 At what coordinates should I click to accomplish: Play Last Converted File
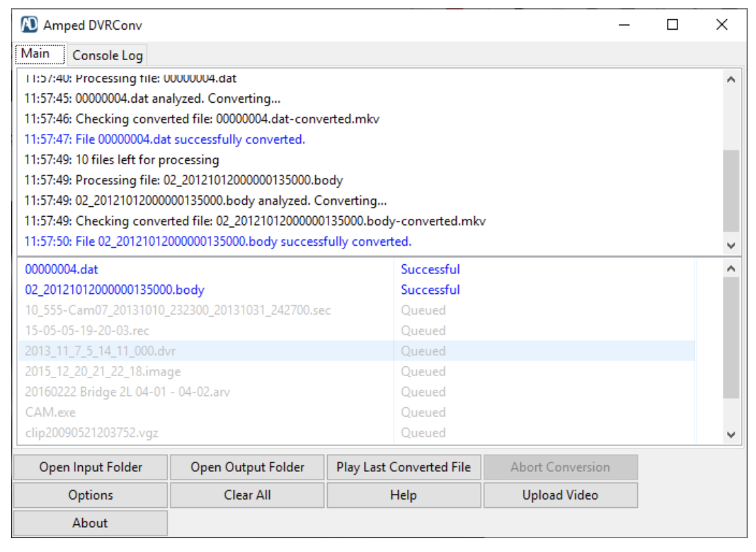[404, 467]
